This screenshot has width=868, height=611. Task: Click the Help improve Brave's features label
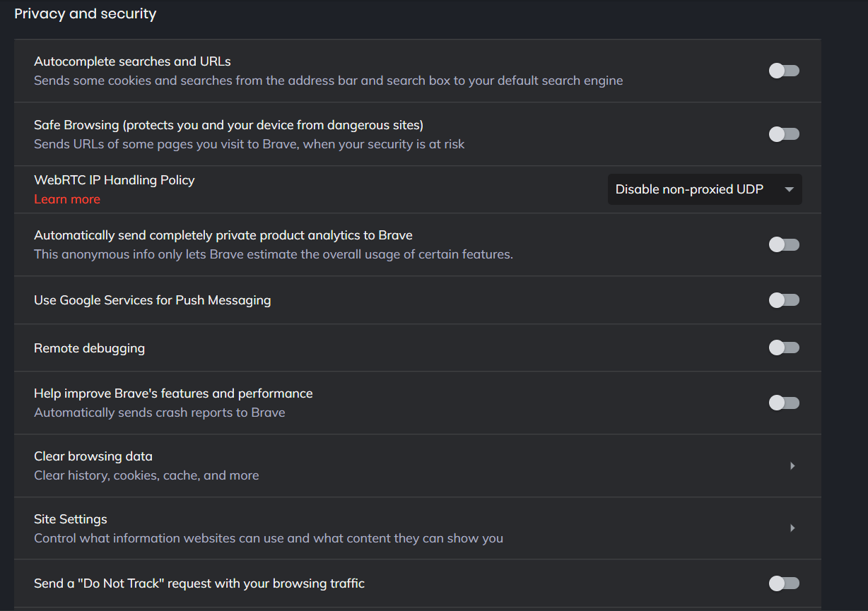[x=173, y=393]
